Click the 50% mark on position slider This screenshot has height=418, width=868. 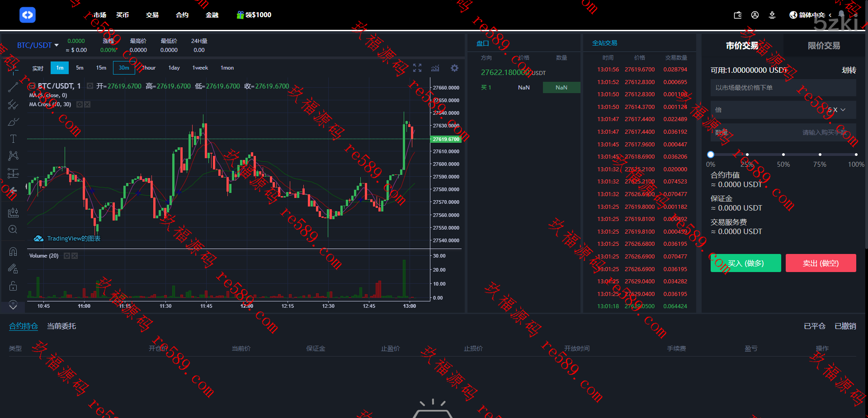point(783,155)
